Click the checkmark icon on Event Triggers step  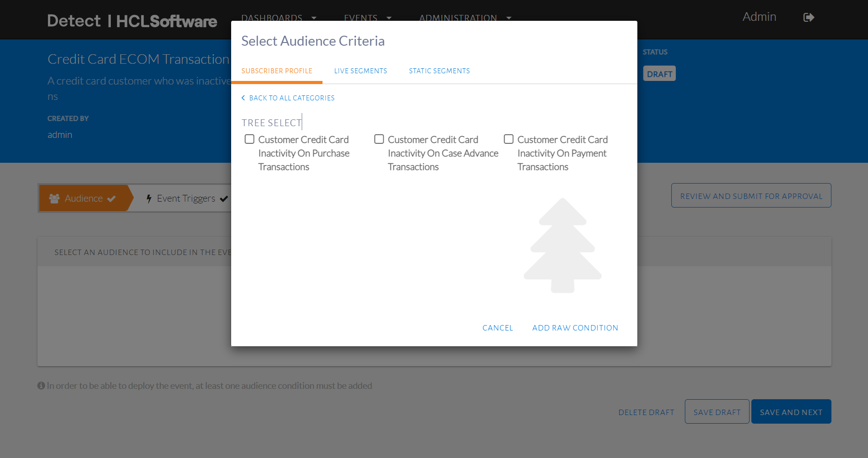pyautogui.click(x=224, y=198)
